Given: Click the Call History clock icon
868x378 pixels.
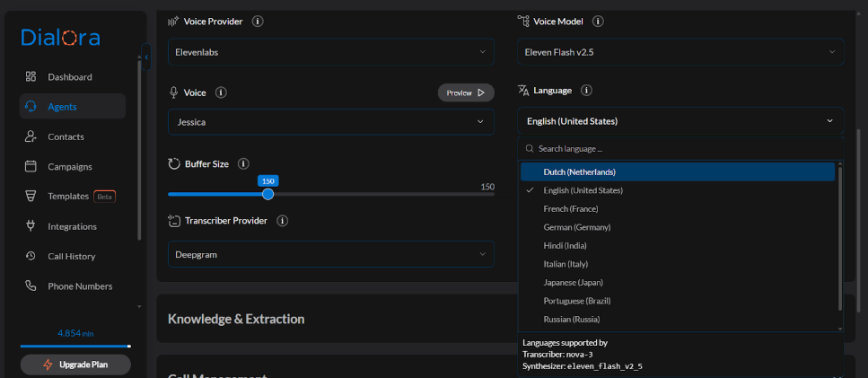Looking at the screenshot, I should click(31, 256).
